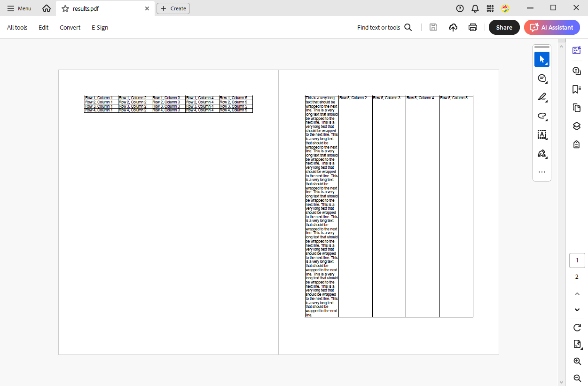Star the results.pdf document

(65, 8)
